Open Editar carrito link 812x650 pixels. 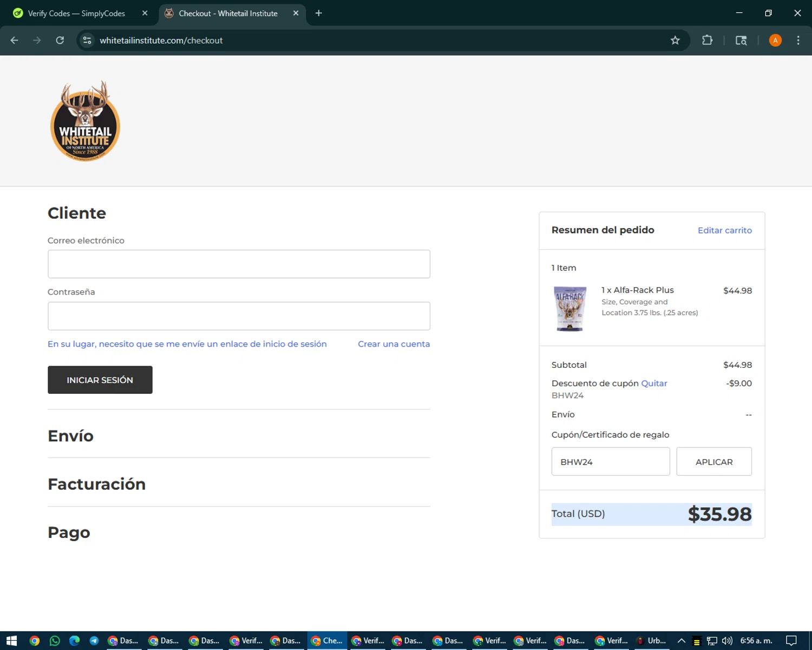tap(724, 230)
